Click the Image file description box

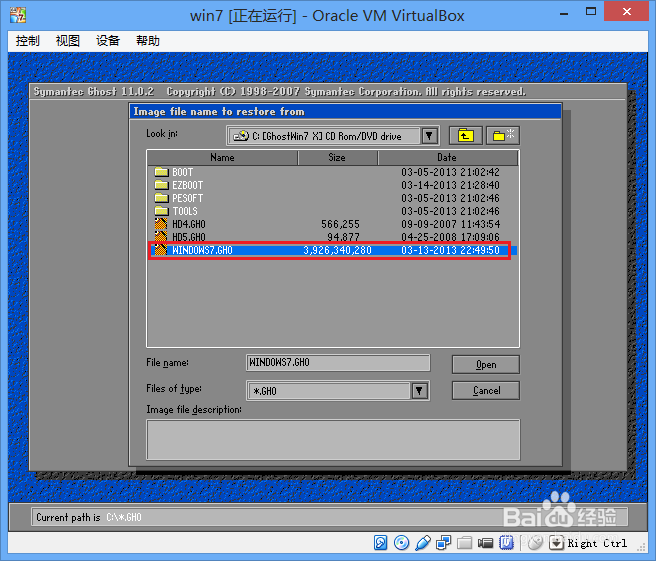tap(333, 440)
